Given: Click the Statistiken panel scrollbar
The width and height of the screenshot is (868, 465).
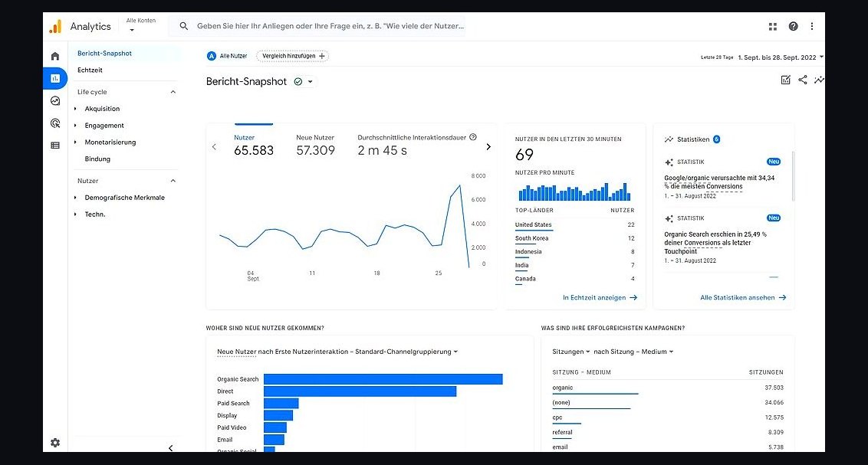Looking at the screenshot, I should click(794, 176).
